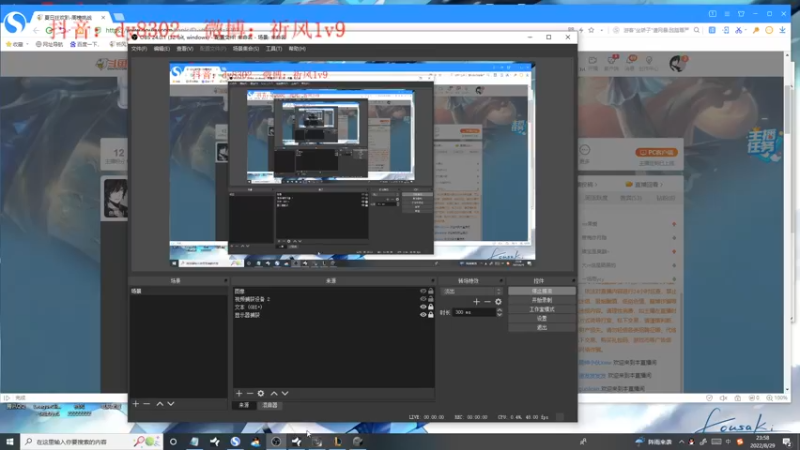The height and width of the screenshot is (450, 800).
Task: Increase the transition duration with the up arrow
Action: coord(499,310)
